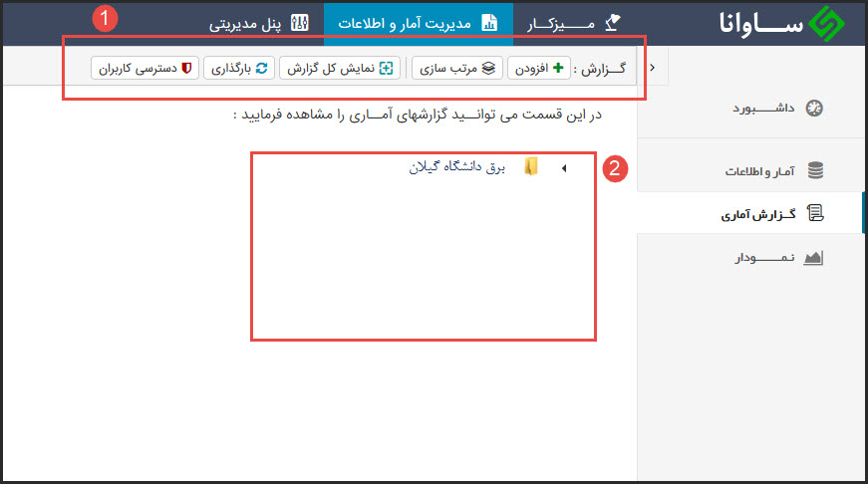Open the مدیریت آمار و اطلاعات tab
Viewport: 868px width, 484px height.
(419, 23)
